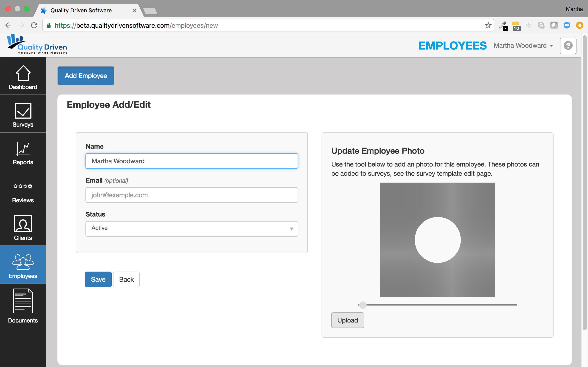Open a new browser tab
The image size is (588, 367).
coord(150,11)
